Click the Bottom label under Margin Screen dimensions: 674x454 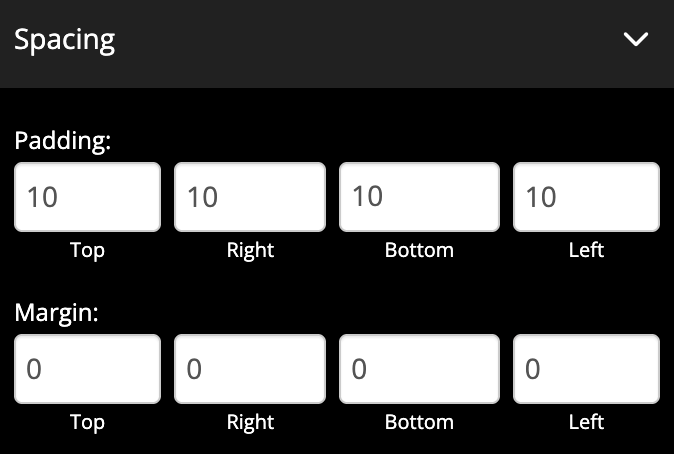point(419,422)
